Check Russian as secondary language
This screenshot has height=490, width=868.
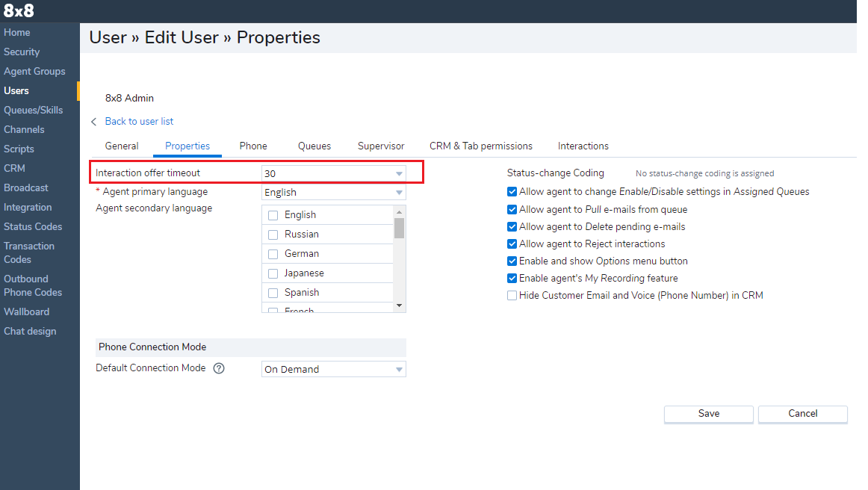pyautogui.click(x=273, y=235)
